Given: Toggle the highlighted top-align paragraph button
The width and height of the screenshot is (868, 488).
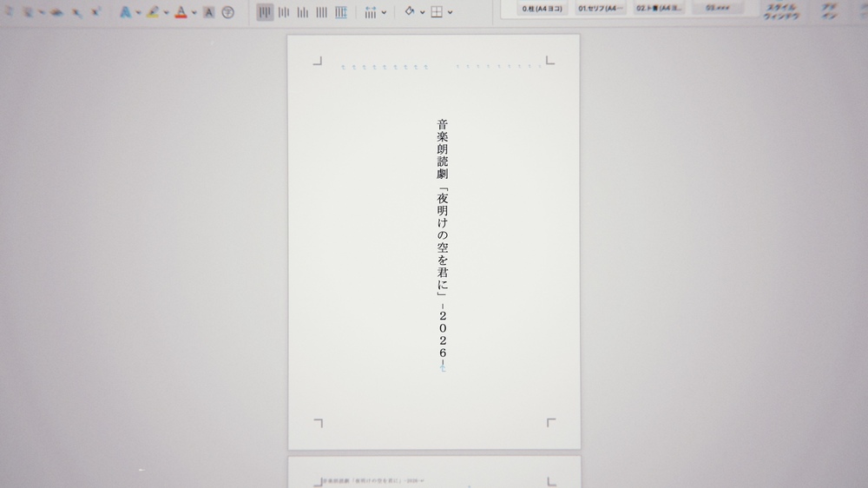Looking at the screenshot, I should tap(265, 12).
